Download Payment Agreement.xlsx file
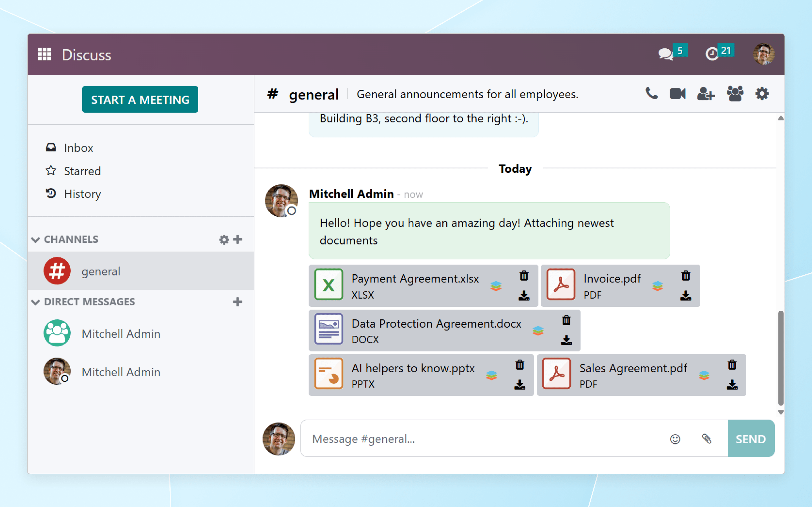The height and width of the screenshot is (507, 812). pos(524,295)
